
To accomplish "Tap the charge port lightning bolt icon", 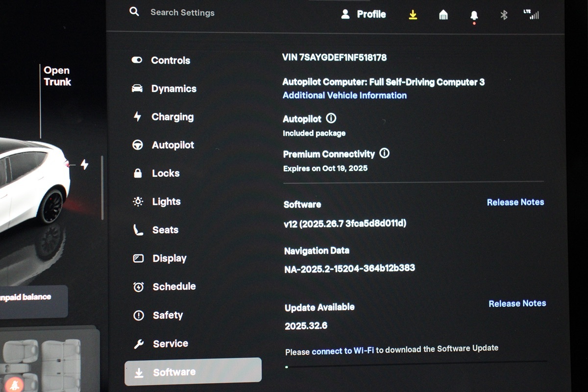I will [x=84, y=165].
